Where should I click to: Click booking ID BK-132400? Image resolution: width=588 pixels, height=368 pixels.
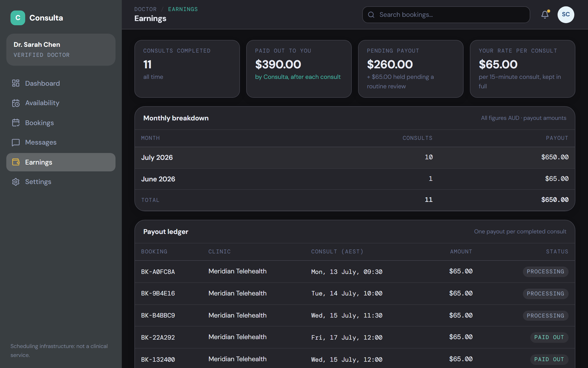[158, 360]
